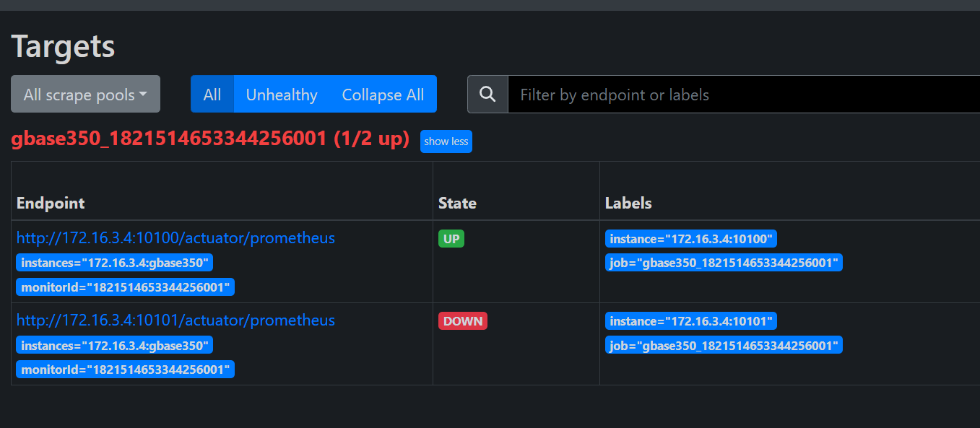The width and height of the screenshot is (980, 428).
Task: Click the job label badge in the UP row
Action: coord(724,263)
